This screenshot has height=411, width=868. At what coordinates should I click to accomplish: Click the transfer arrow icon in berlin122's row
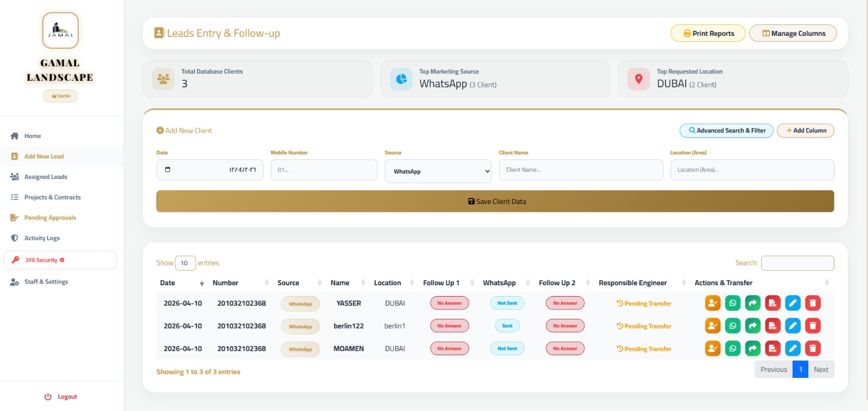(x=752, y=326)
